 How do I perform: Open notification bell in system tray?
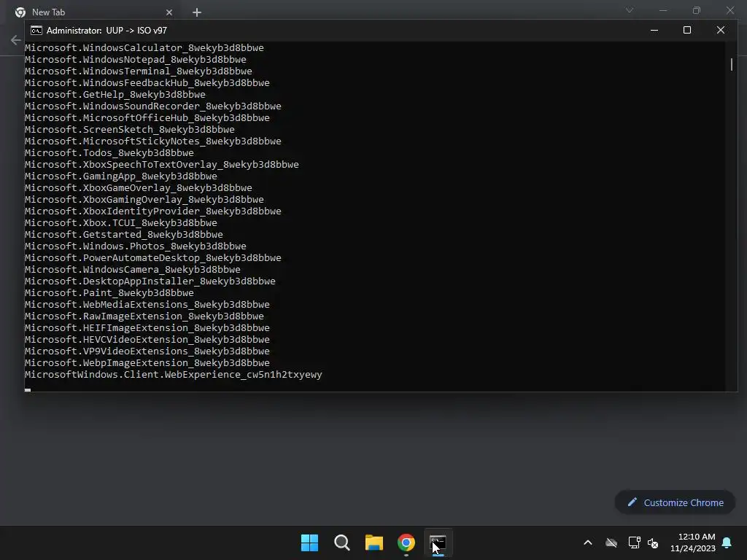pos(727,542)
